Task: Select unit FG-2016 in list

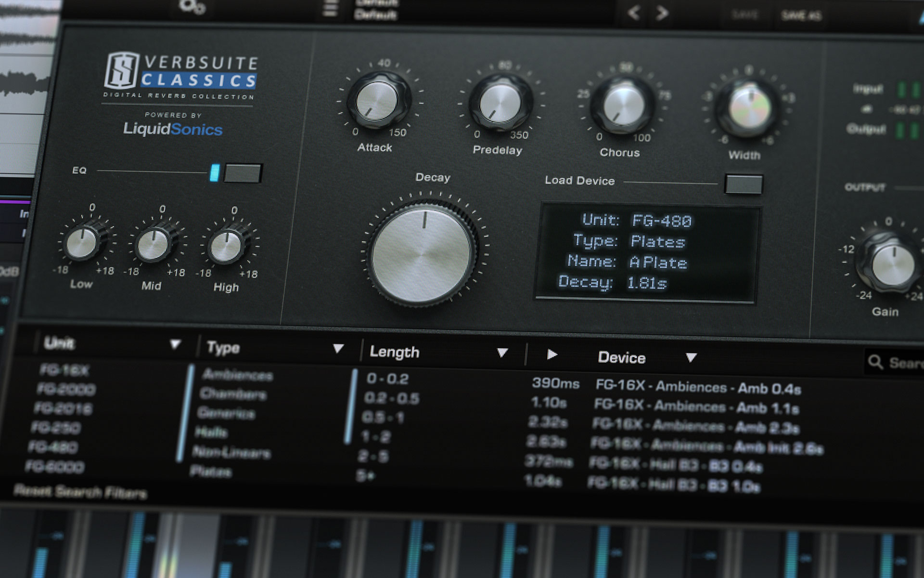Action: point(63,408)
